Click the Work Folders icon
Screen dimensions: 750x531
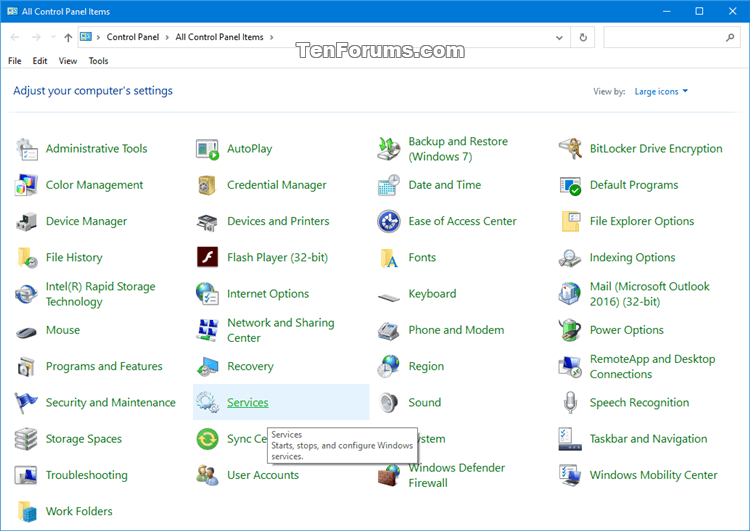click(x=27, y=512)
